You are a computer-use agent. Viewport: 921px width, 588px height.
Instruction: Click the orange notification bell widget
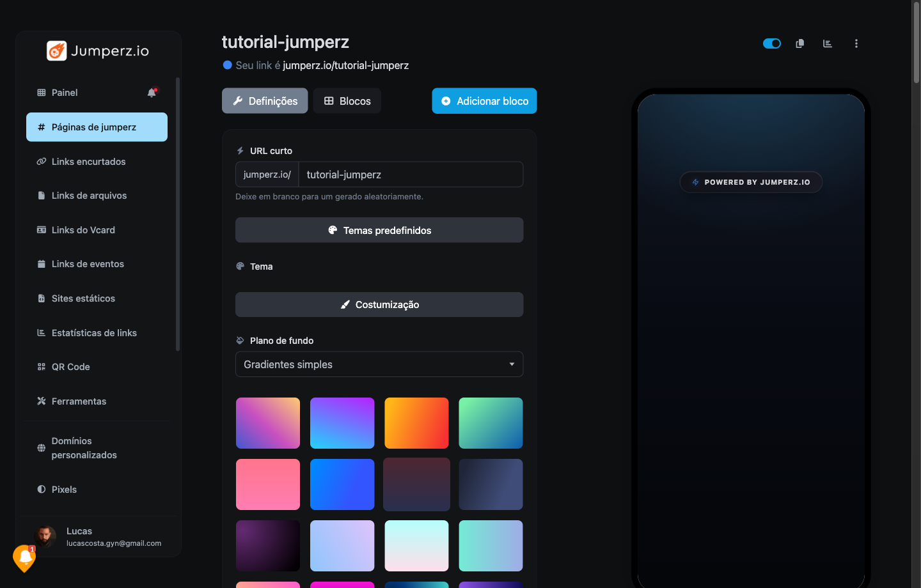(25, 558)
